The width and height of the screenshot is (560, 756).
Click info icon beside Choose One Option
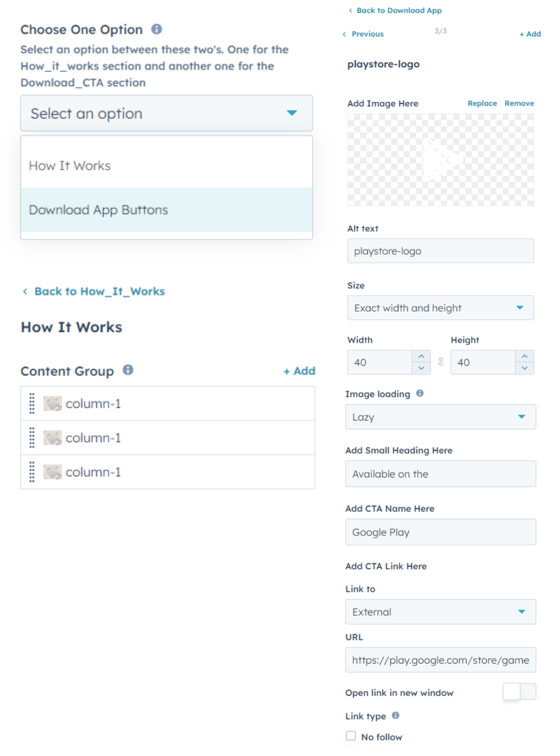click(x=156, y=29)
